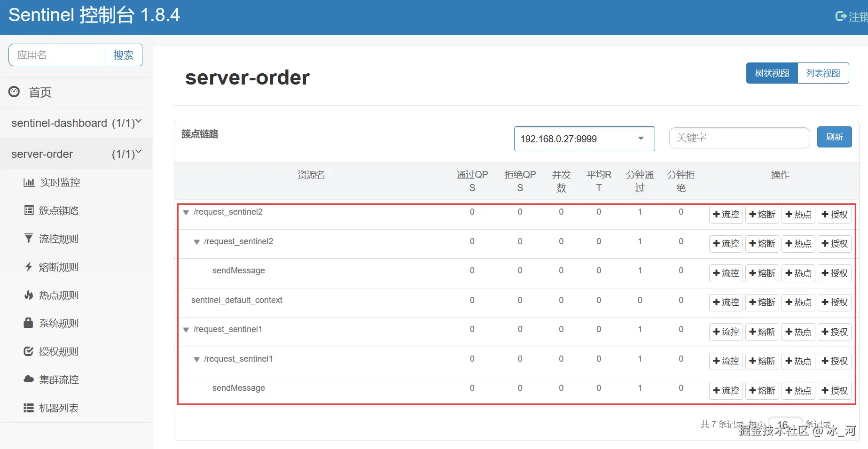Click the 搜索 button
Image resolution: width=868 pixels, height=449 pixels.
[x=123, y=55]
